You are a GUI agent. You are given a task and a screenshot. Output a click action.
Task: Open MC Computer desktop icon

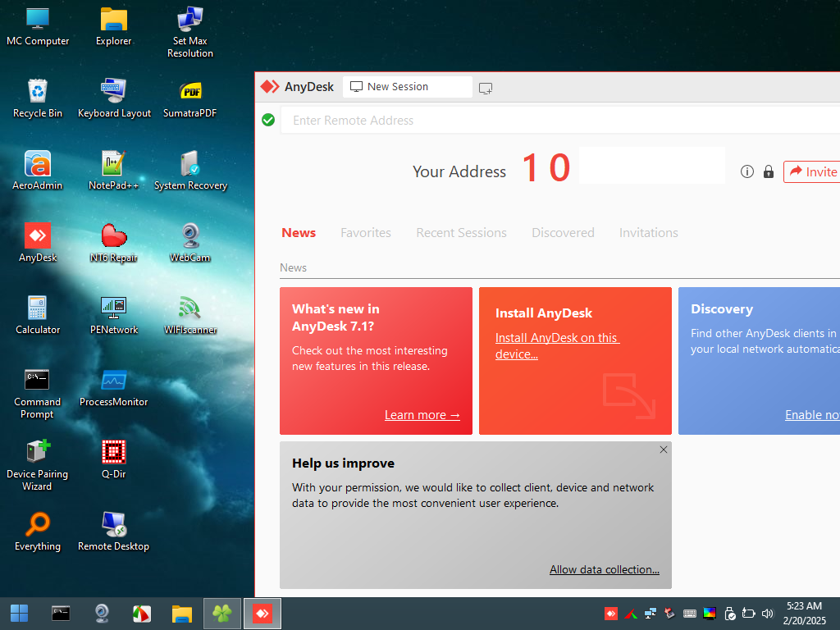click(x=38, y=26)
